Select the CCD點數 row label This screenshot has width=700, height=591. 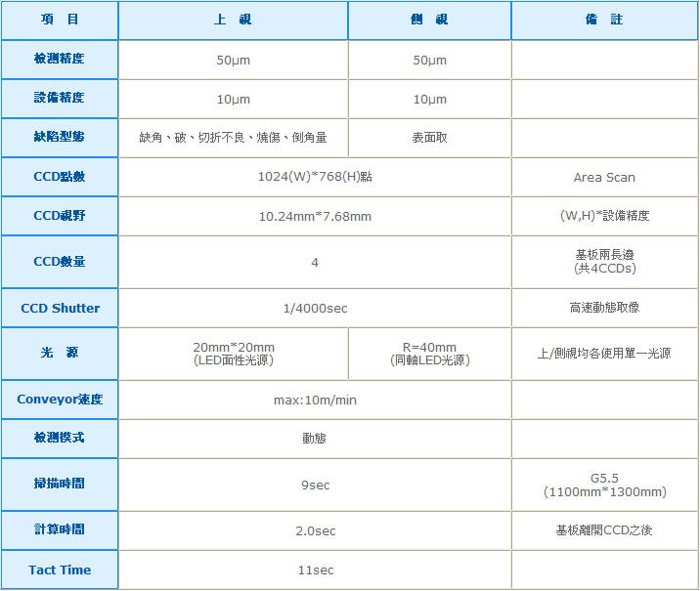point(60,177)
